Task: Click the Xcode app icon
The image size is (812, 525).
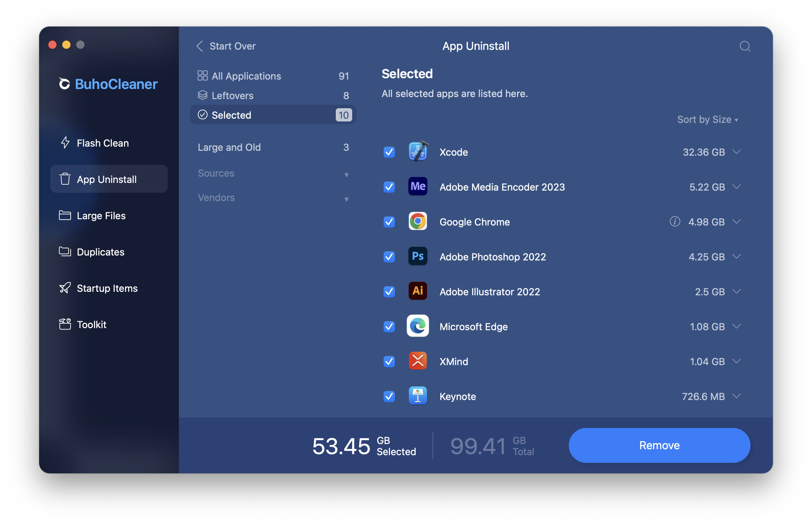Action: pyautogui.click(x=418, y=151)
